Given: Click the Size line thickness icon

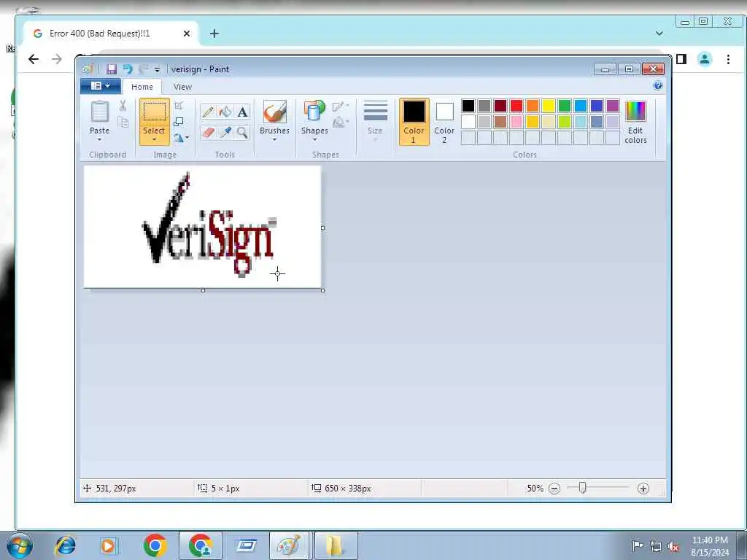Looking at the screenshot, I should (x=375, y=111).
